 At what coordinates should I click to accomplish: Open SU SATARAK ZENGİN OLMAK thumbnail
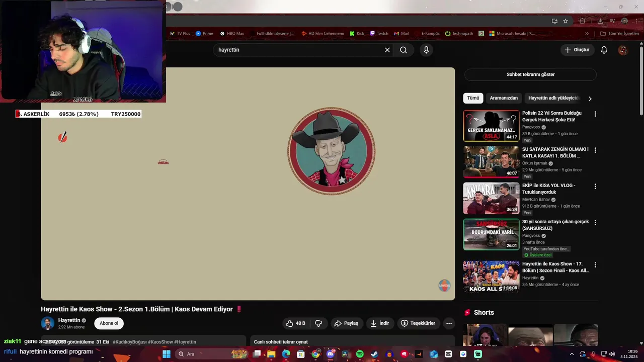pyautogui.click(x=491, y=162)
